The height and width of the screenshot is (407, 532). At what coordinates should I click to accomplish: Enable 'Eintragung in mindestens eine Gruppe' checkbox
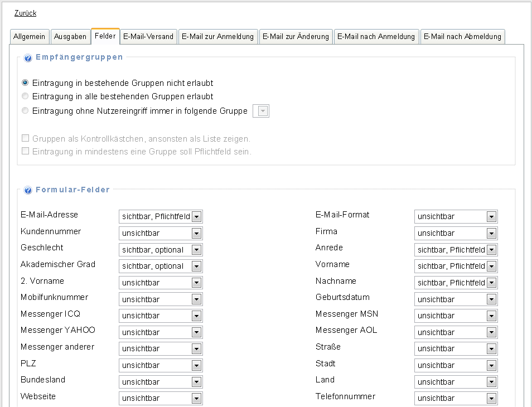25,151
